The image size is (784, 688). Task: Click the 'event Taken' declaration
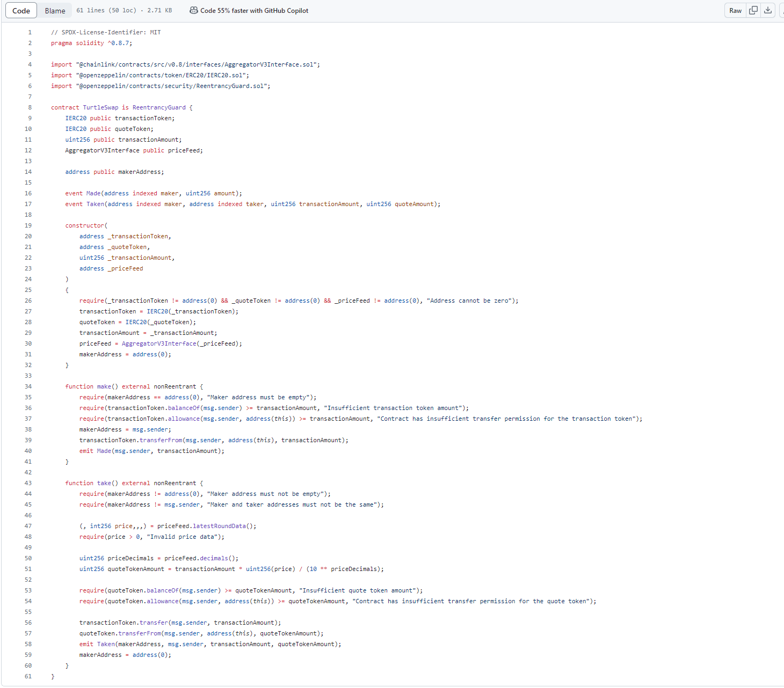click(253, 204)
